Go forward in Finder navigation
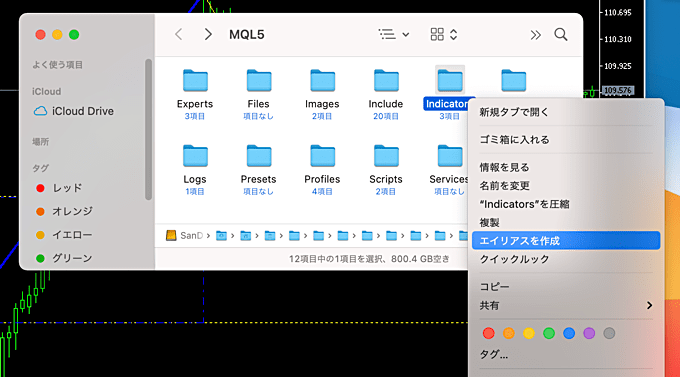This screenshot has height=377, width=680. tap(208, 34)
